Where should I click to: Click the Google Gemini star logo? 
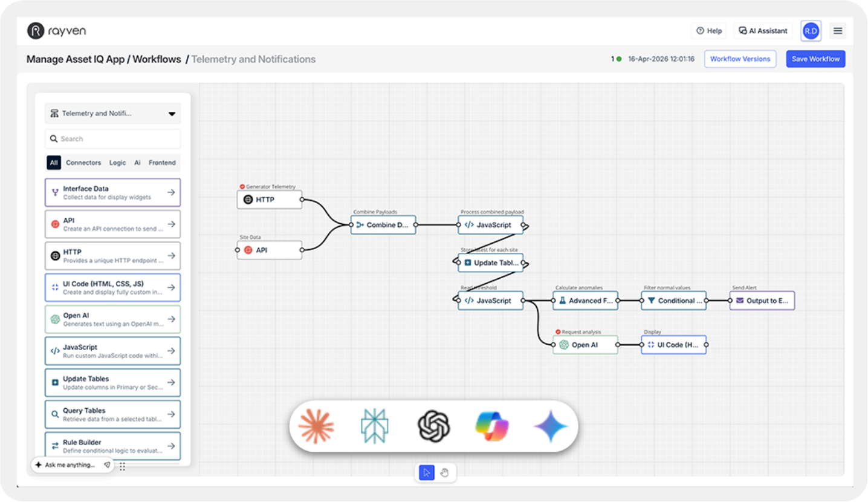tap(551, 426)
